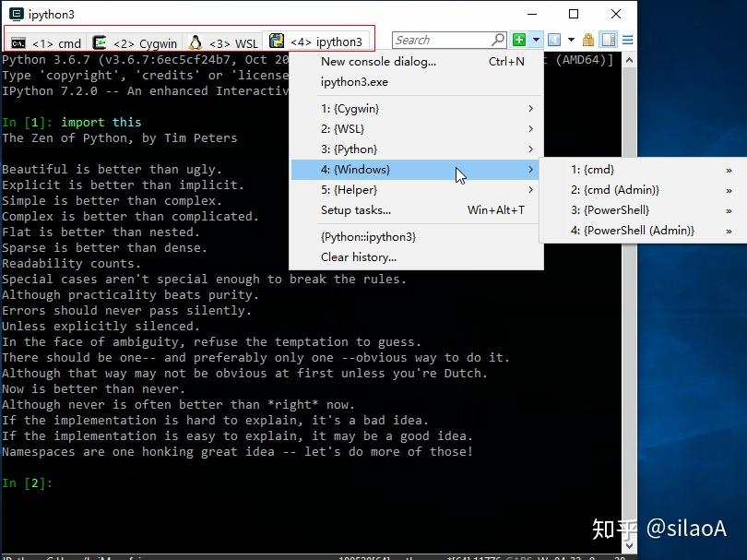This screenshot has height=560, width=747.
Task: Open the dropdown arrow beside the green plus
Action: click(x=536, y=40)
